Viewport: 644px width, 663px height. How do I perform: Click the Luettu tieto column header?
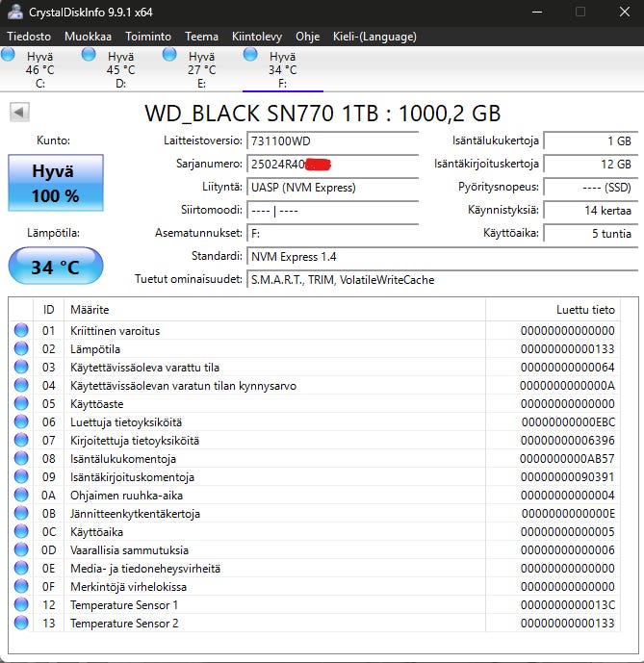(x=553, y=310)
